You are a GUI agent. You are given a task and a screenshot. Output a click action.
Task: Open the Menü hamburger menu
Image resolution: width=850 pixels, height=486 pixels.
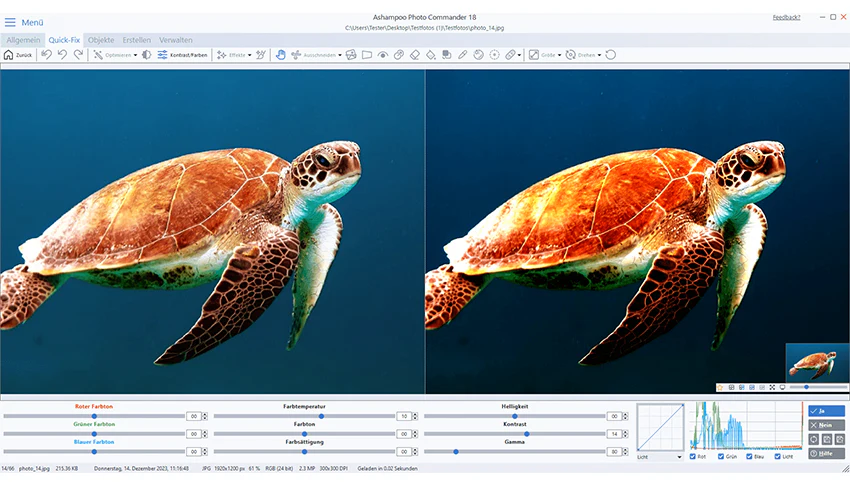(x=10, y=22)
